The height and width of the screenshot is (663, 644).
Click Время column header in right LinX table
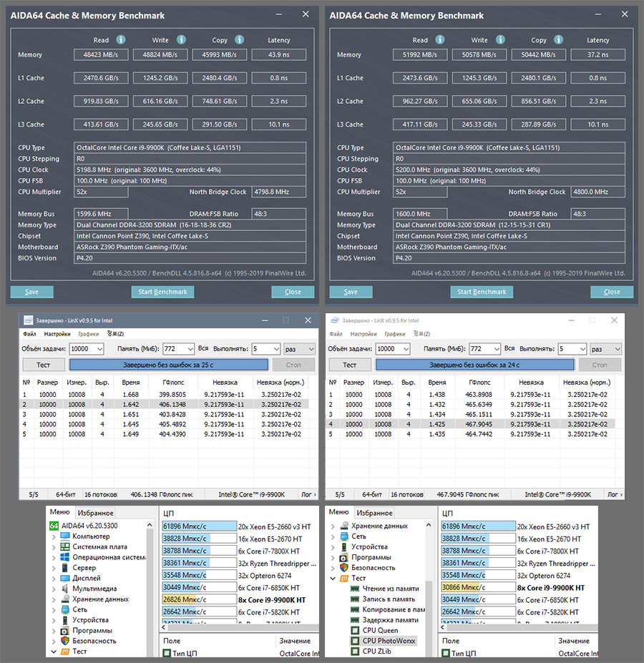(436, 382)
